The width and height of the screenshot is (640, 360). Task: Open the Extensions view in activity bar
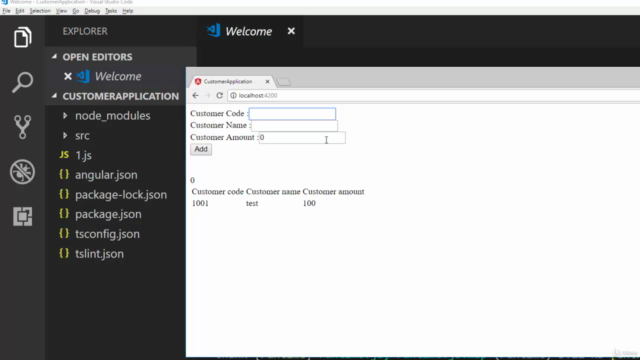coord(22,216)
